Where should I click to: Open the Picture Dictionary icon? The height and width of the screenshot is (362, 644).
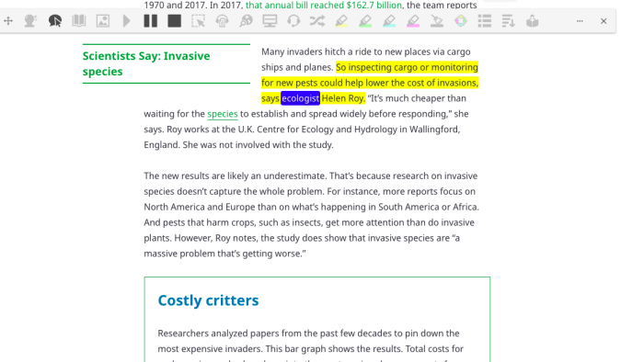pos(103,21)
